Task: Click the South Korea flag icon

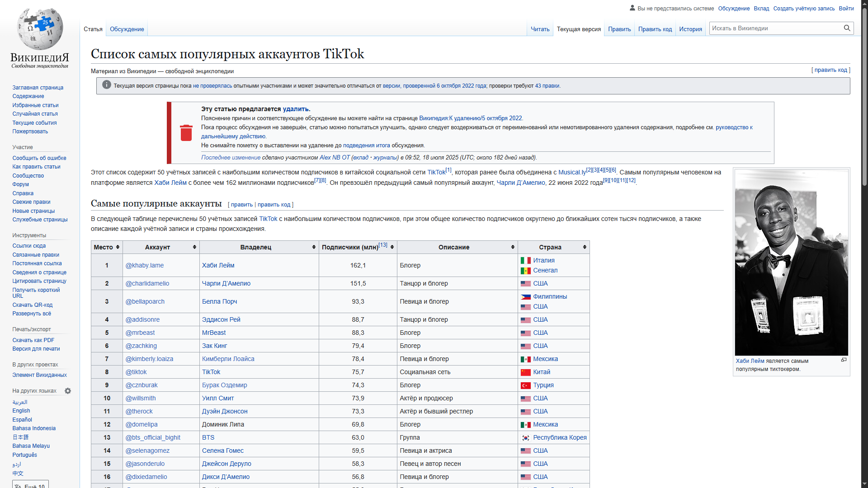Action: 525,438
